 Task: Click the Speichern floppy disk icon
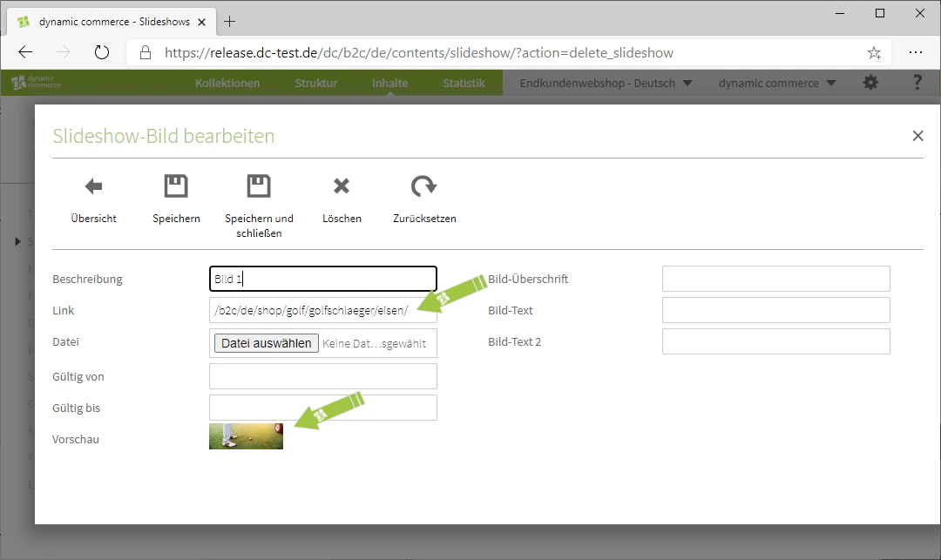[x=176, y=186]
